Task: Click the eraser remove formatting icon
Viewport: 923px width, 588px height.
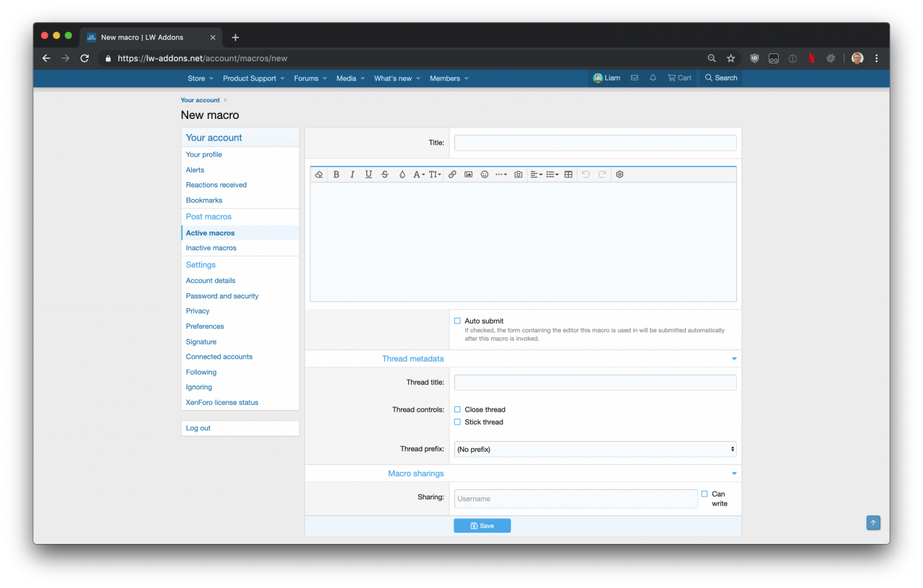Action: pos(319,174)
